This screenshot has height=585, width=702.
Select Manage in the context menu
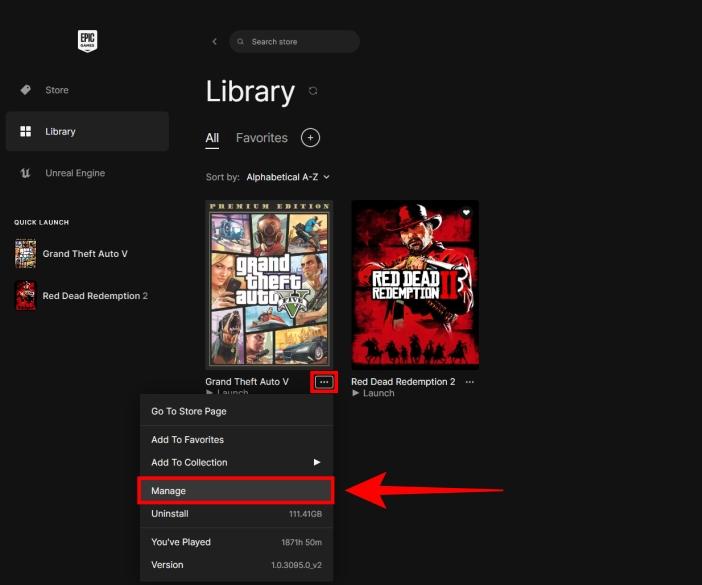tap(237, 491)
